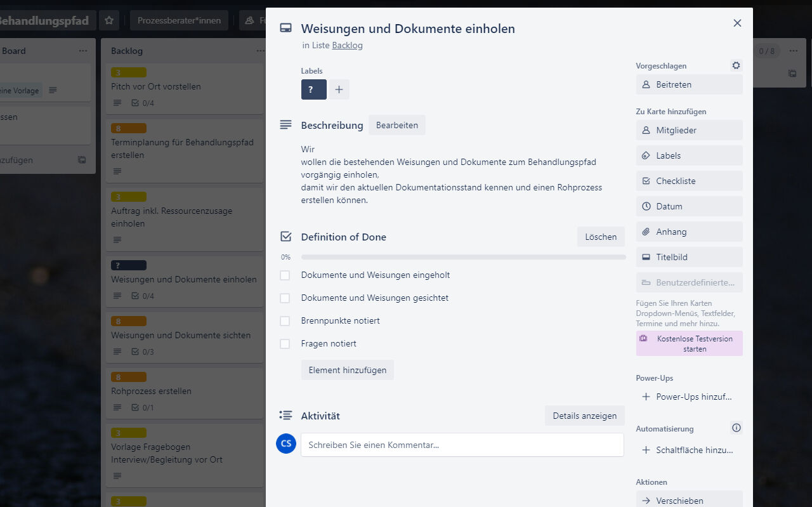
Task: Open the suggestions gear settings icon
Action: (x=736, y=65)
